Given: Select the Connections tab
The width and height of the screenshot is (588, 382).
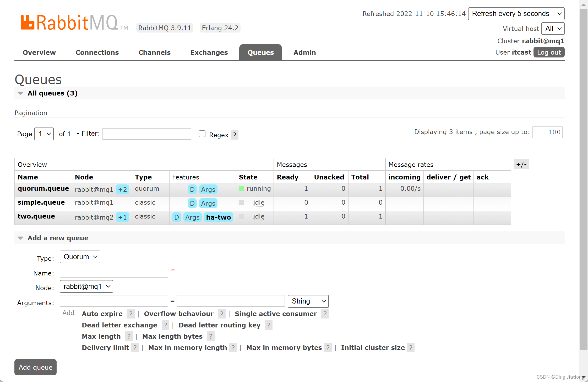Looking at the screenshot, I should [x=97, y=52].
